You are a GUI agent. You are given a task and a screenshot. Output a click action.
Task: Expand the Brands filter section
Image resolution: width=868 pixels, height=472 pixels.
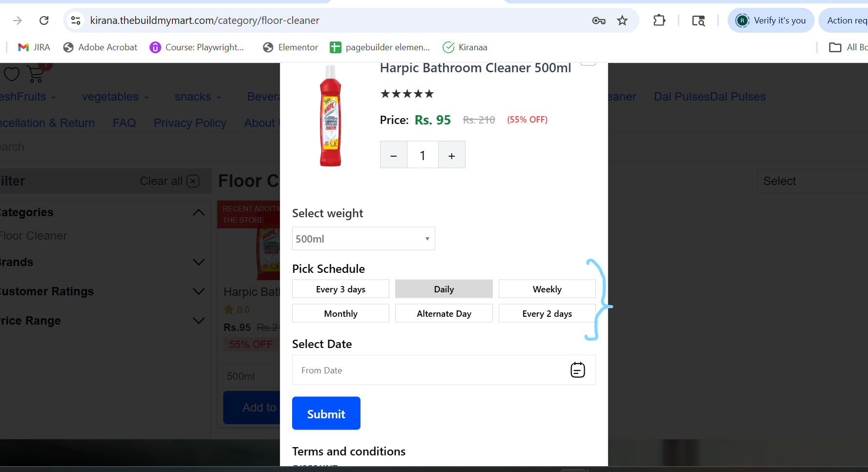click(199, 262)
